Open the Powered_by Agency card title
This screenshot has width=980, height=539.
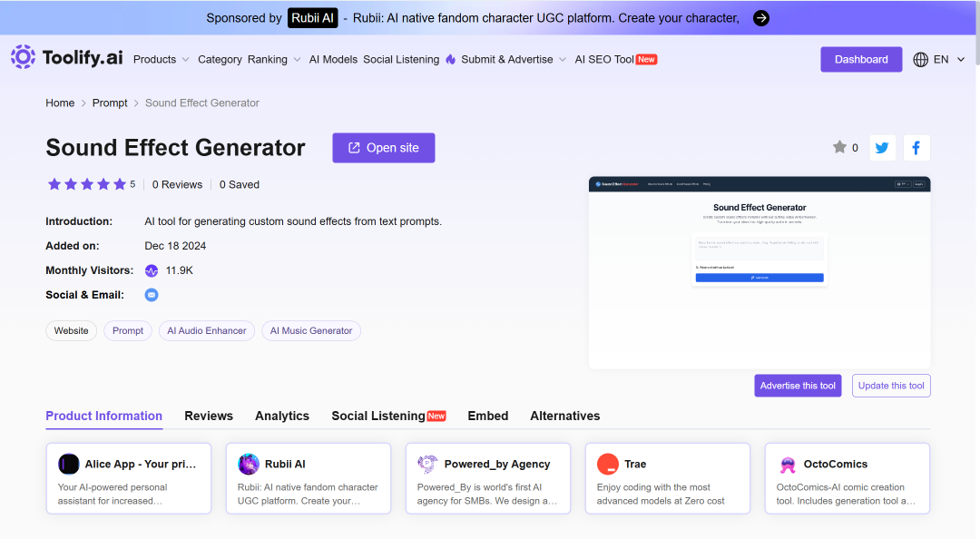pos(497,464)
